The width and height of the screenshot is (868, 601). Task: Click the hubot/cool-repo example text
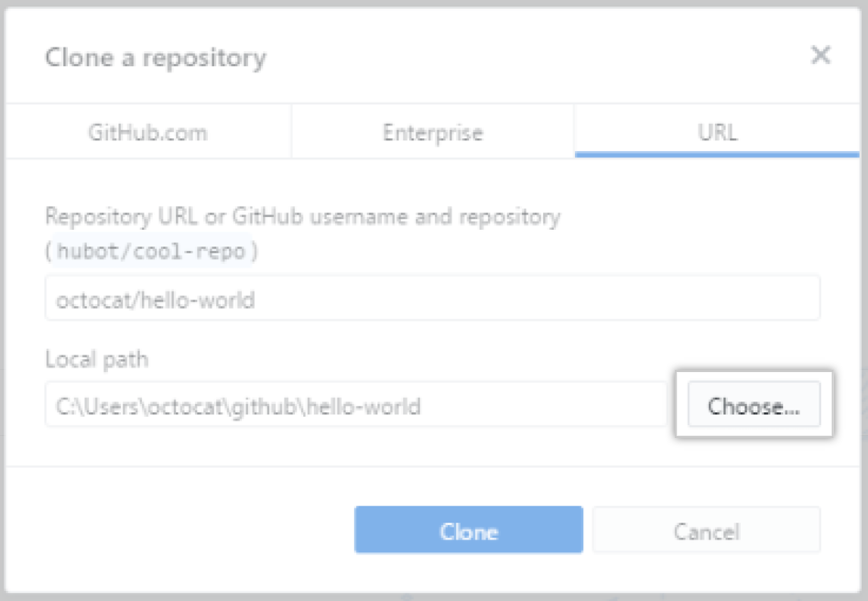pyautogui.click(x=151, y=252)
